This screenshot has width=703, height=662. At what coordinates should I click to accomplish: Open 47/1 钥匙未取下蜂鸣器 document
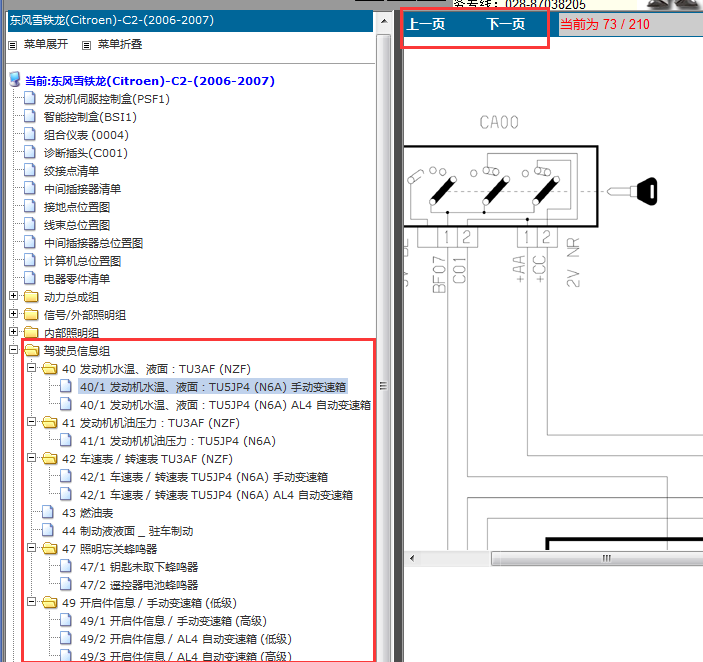pos(139,567)
